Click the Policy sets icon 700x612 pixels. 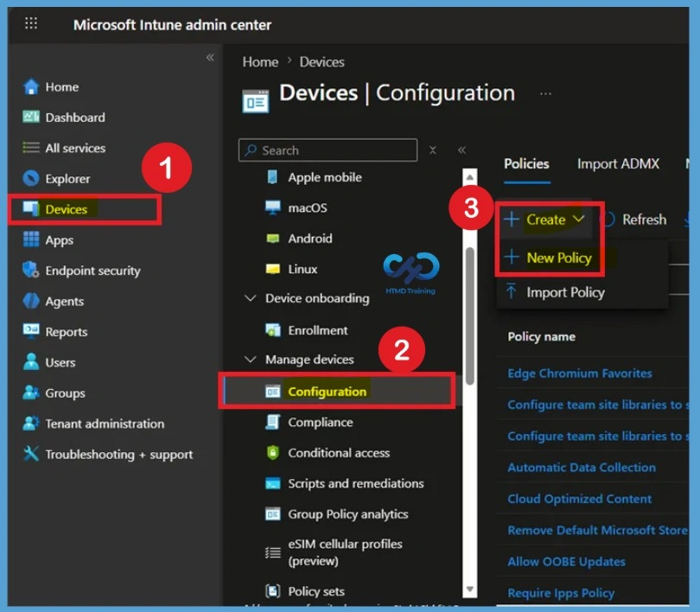[x=272, y=591]
